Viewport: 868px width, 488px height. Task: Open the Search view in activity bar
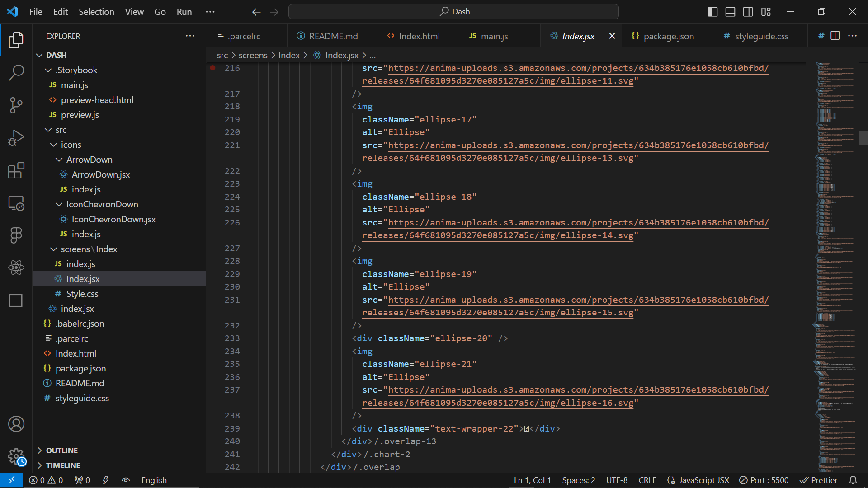pyautogui.click(x=16, y=72)
